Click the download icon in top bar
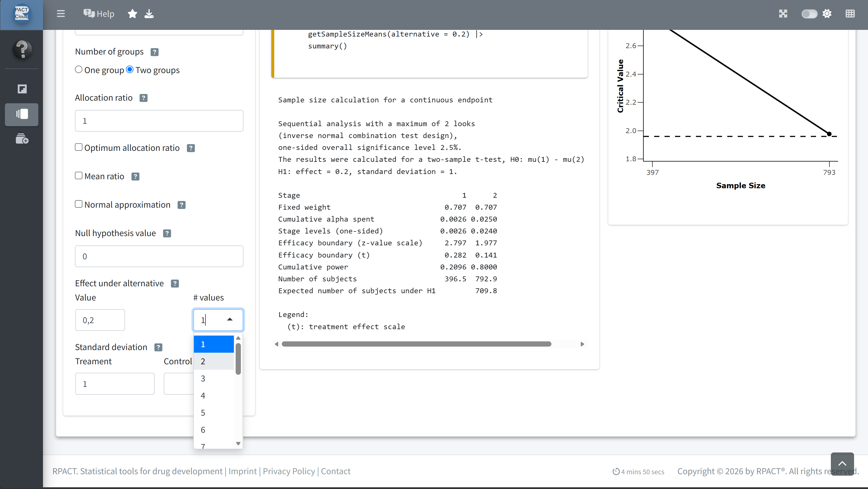This screenshot has height=489, width=868. (149, 13)
